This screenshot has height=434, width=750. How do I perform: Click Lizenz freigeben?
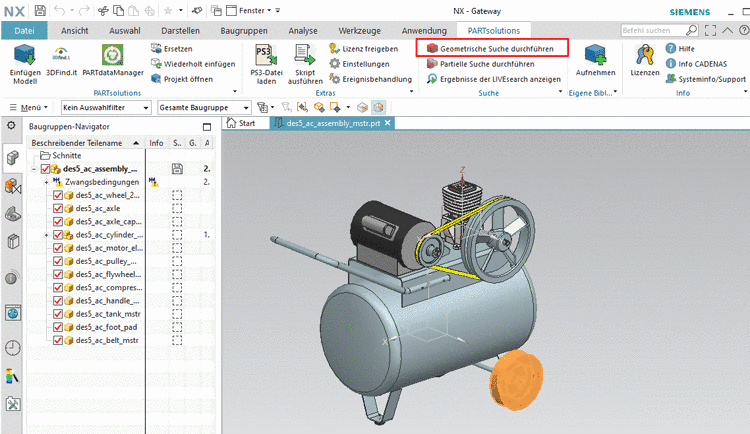(x=364, y=49)
